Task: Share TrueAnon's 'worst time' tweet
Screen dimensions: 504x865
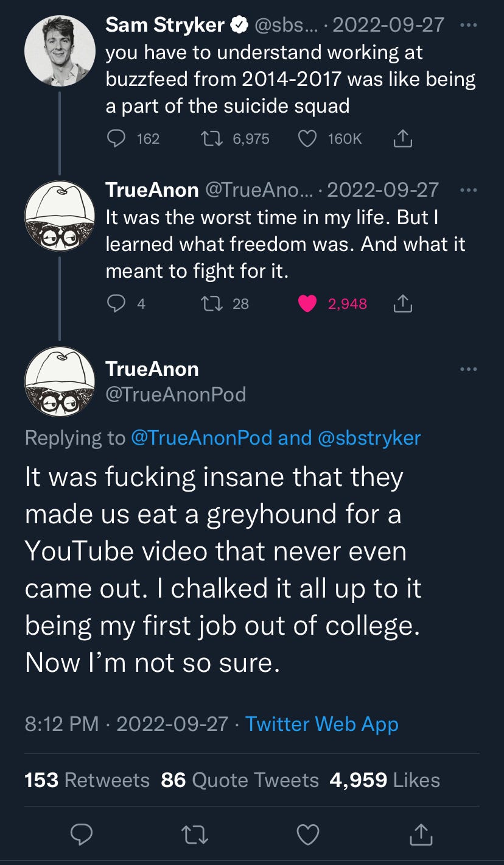Action: 402,303
